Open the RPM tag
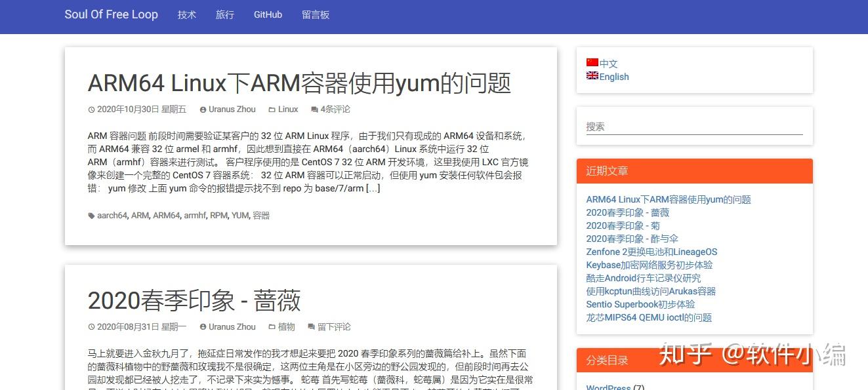The width and height of the screenshot is (868, 390). point(218,216)
